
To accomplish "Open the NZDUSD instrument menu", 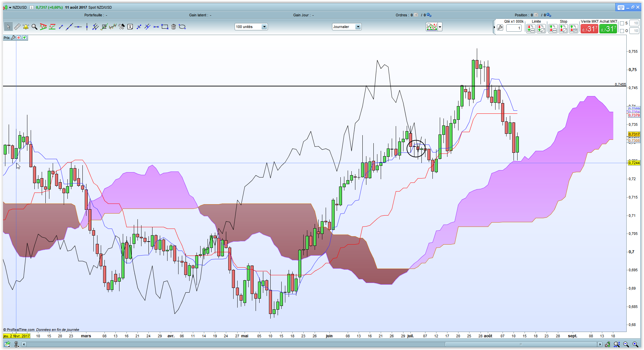I will coord(10,7).
